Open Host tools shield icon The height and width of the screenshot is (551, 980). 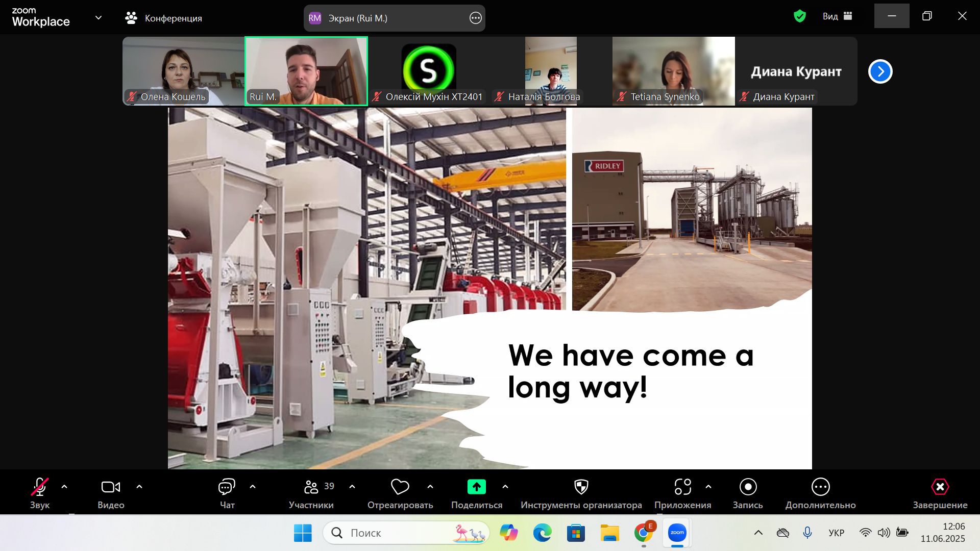click(x=581, y=487)
